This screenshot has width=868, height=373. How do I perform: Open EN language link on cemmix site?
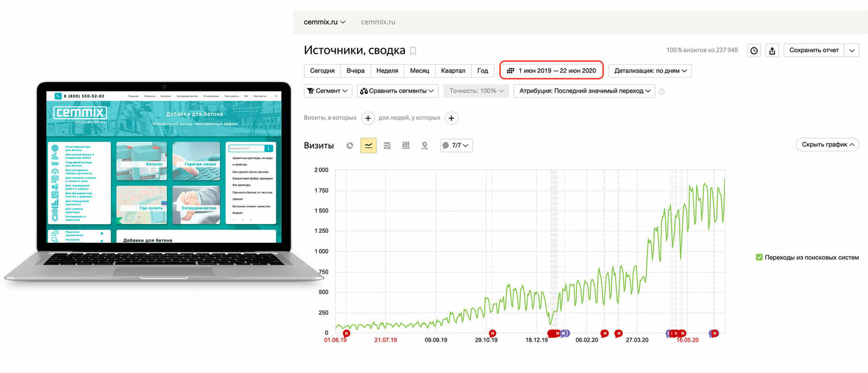245,96
